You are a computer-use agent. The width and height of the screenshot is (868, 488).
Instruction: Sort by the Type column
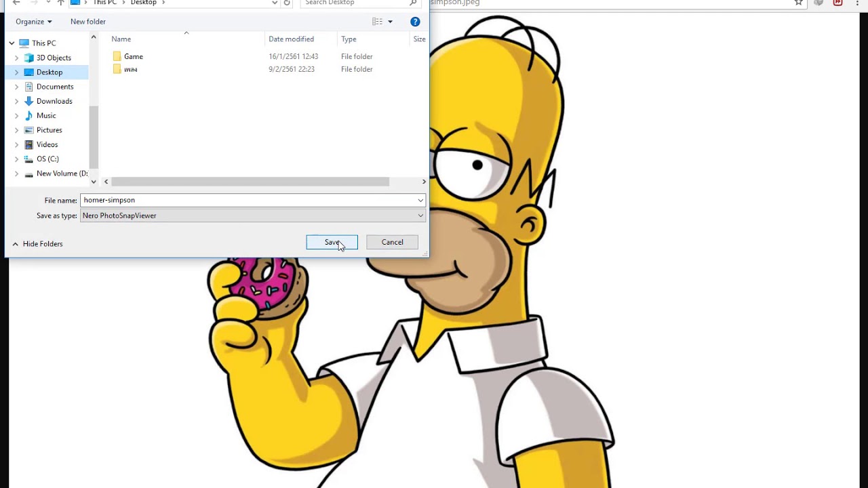click(x=349, y=39)
